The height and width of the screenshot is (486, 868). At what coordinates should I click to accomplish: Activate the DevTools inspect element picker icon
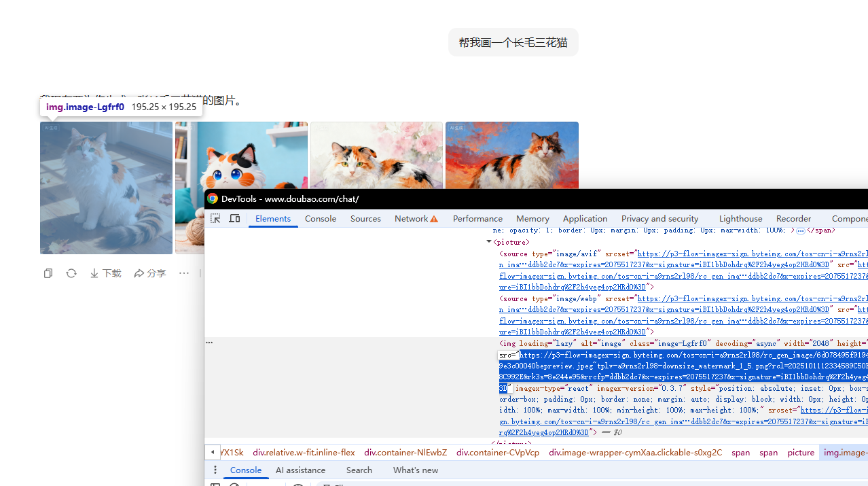coord(215,218)
